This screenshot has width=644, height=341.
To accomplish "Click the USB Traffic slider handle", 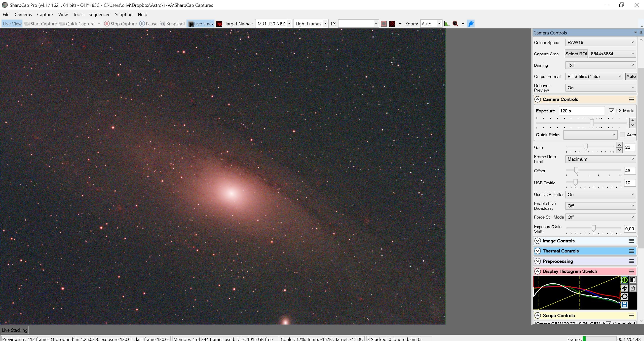I will tap(575, 182).
